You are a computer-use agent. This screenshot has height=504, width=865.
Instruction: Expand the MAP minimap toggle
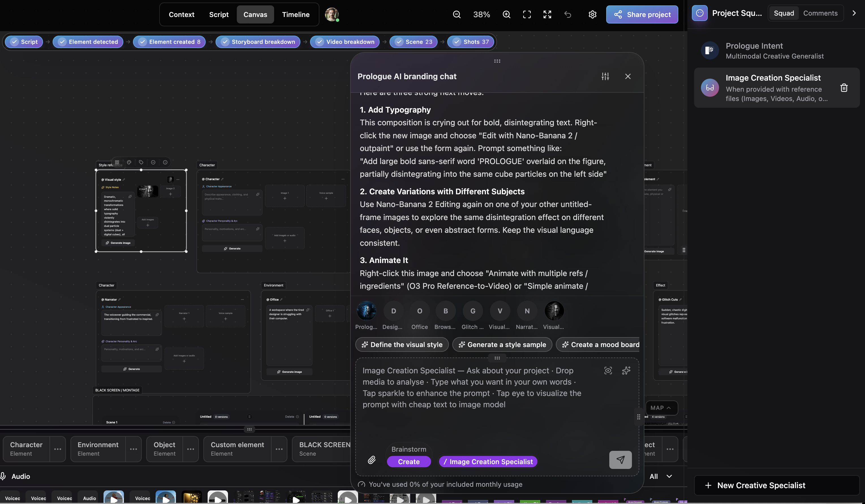pyautogui.click(x=661, y=408)
